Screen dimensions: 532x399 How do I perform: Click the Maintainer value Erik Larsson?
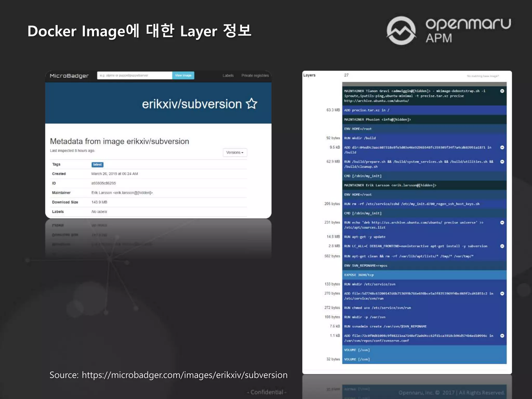(x=122, y=193)
